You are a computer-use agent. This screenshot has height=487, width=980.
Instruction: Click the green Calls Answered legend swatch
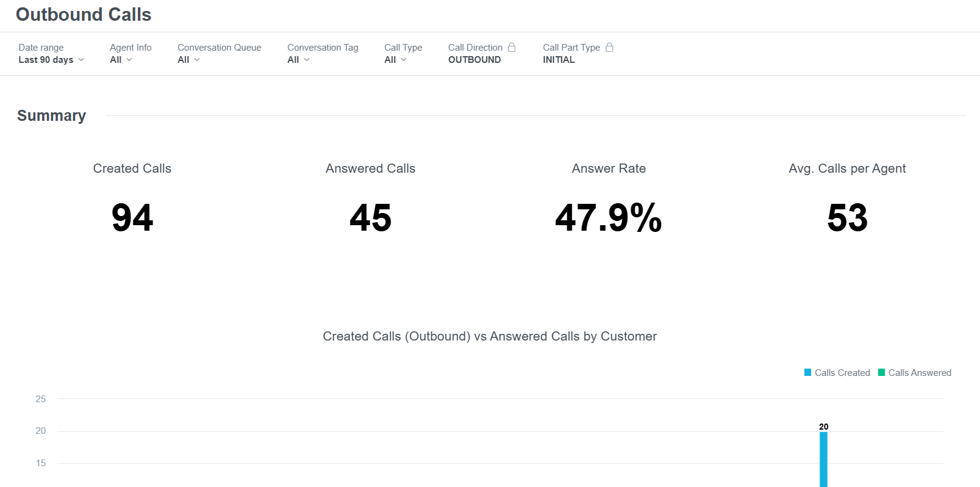[881, 372]
